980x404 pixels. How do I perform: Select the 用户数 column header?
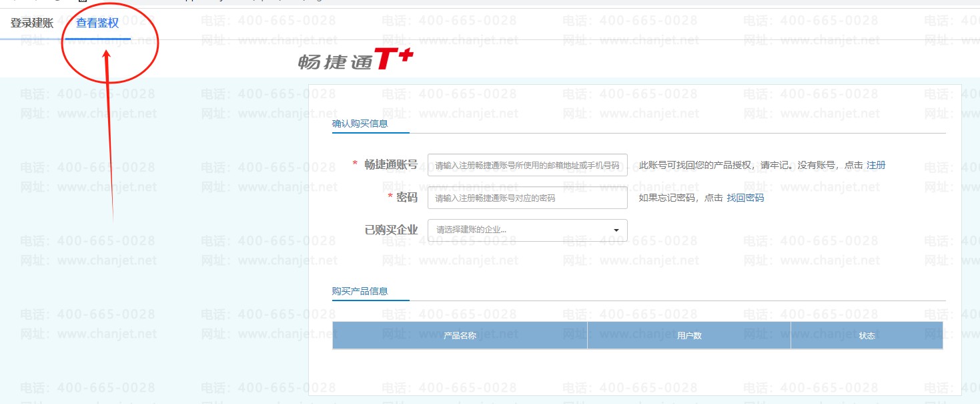[689, 335]
